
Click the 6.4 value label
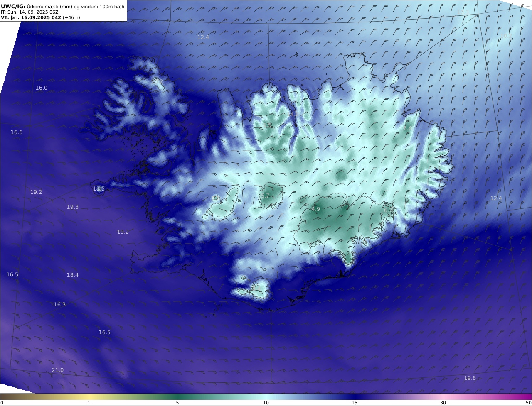[407, 128]
